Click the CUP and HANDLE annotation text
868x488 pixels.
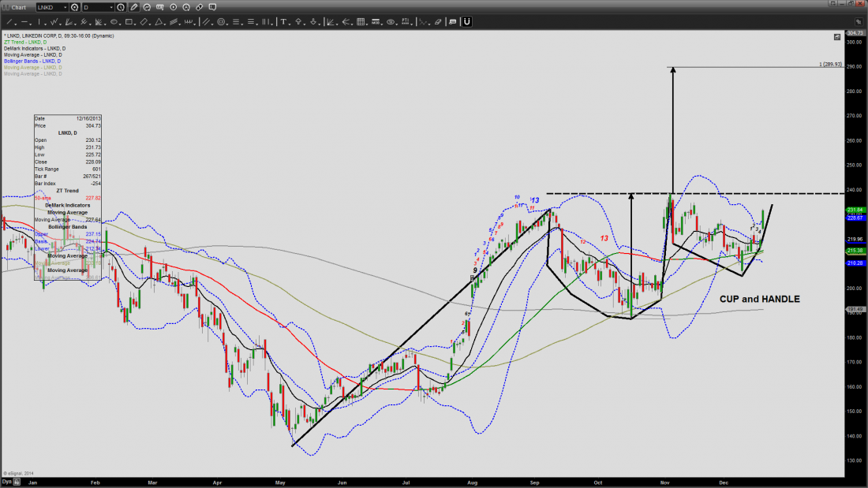(759, 300)
